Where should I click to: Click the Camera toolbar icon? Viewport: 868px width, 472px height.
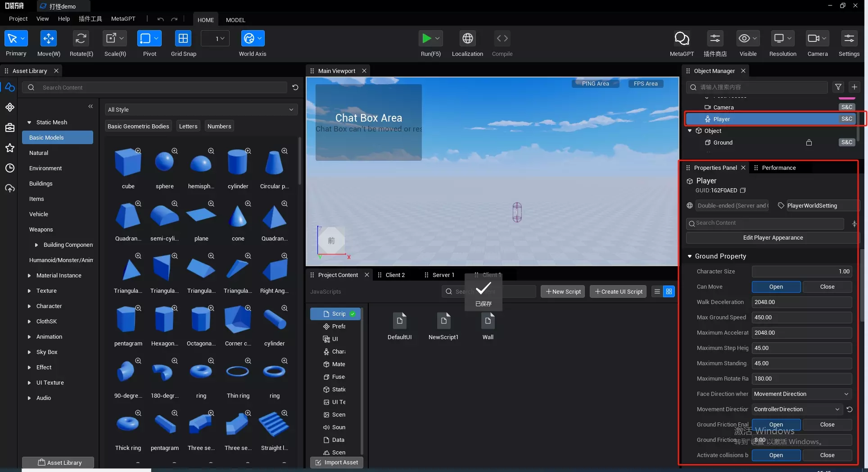pyautogui.click(x=817, y=39)
